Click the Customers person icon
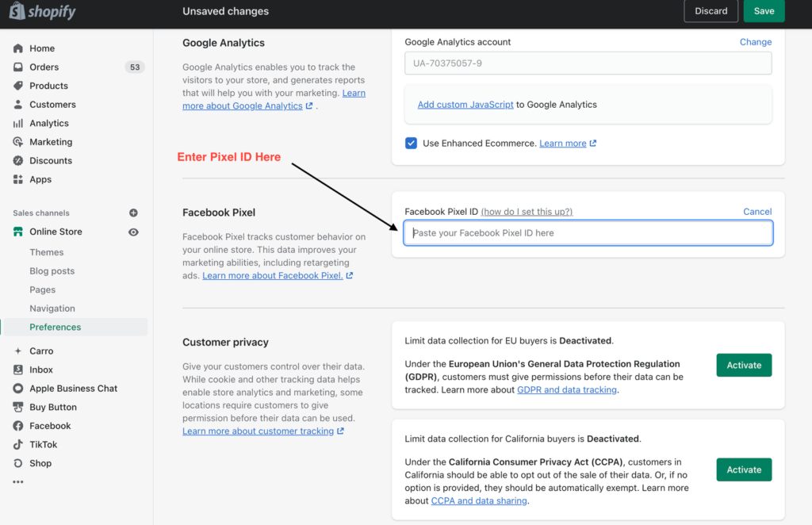The image size is (812, 525). pyautogui.click(x=18, y=104)
